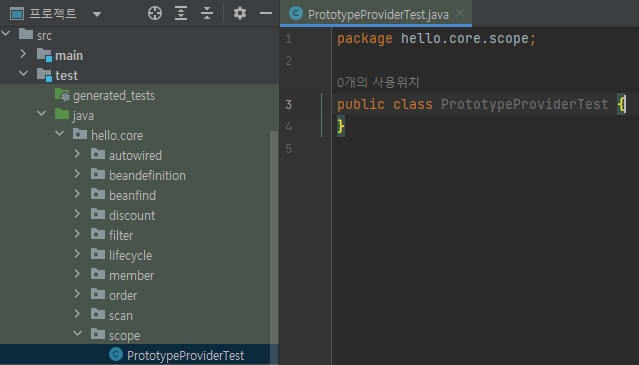Collapse the java source folder

click(41, 114)
